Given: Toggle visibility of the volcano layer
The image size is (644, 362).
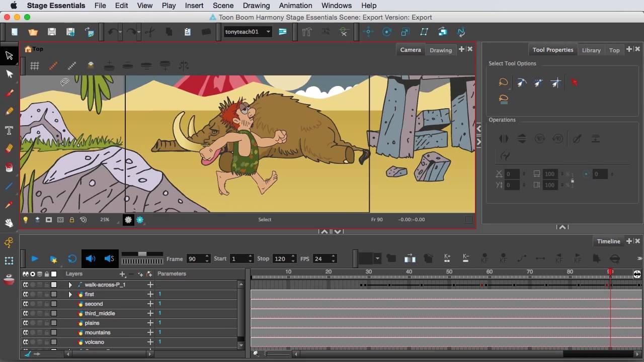Looking at the screenshot, I should click(x=25, y=342).
